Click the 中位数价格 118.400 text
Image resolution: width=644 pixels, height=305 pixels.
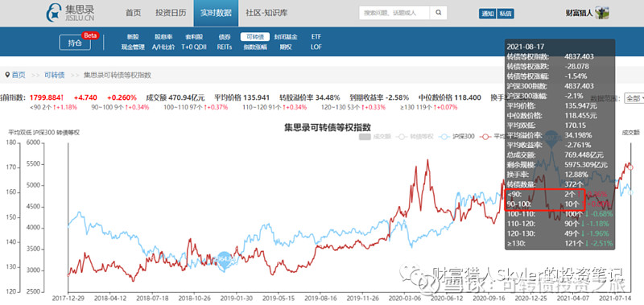(450, 97)
